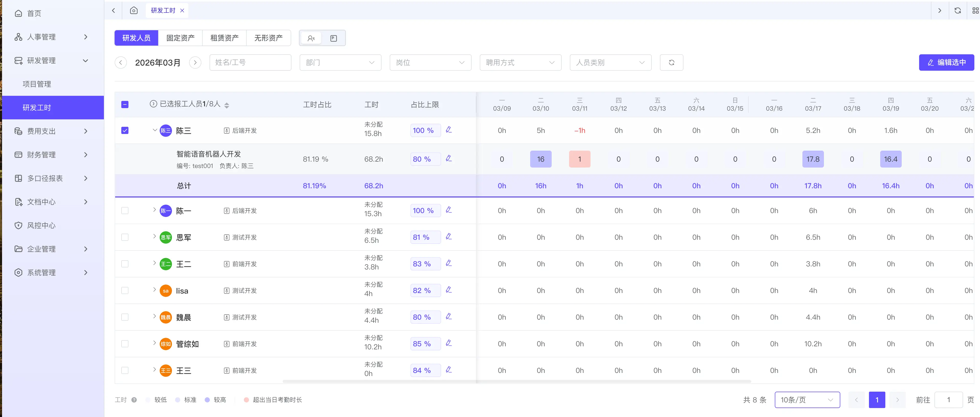Click the edit pencil beside lisa's 82%
The image size is (980, 417).
pyautogui.click(x=449, y=290)
